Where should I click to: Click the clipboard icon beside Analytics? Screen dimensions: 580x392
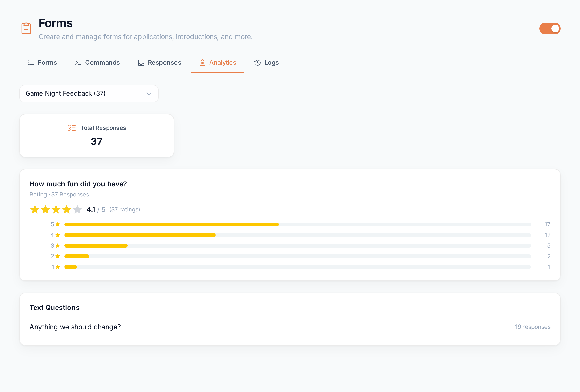tap(203, 63)
